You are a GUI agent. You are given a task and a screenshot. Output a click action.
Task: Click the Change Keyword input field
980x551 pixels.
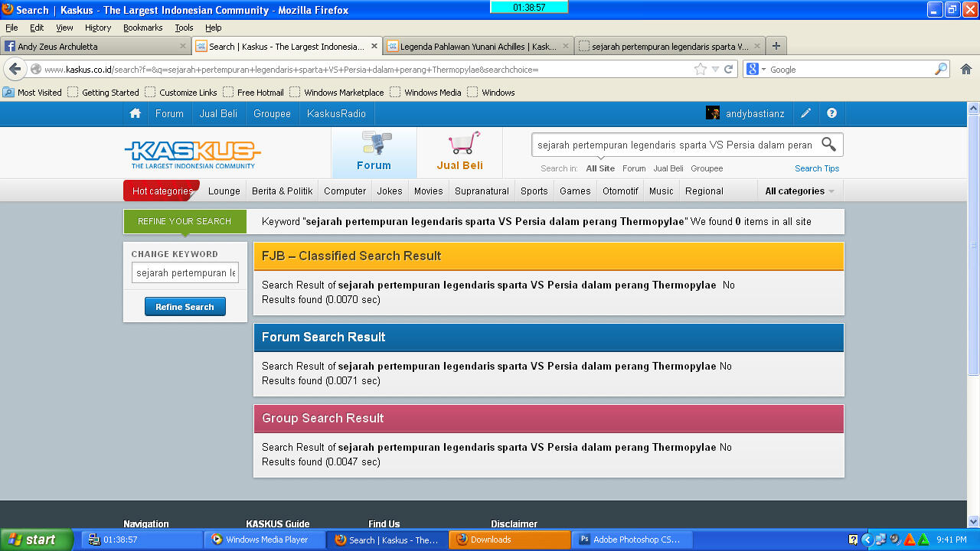coord(185,272)
